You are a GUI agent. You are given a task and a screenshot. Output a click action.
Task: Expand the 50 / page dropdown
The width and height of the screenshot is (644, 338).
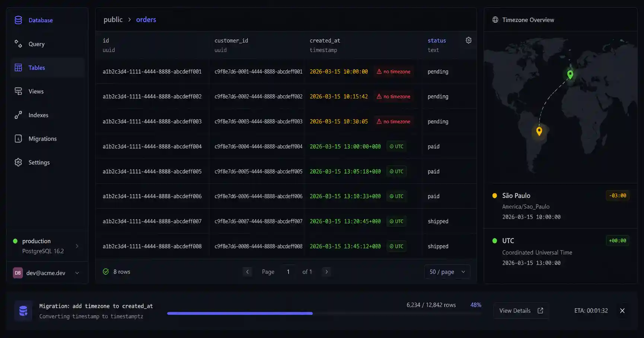[x=447, y=272]
